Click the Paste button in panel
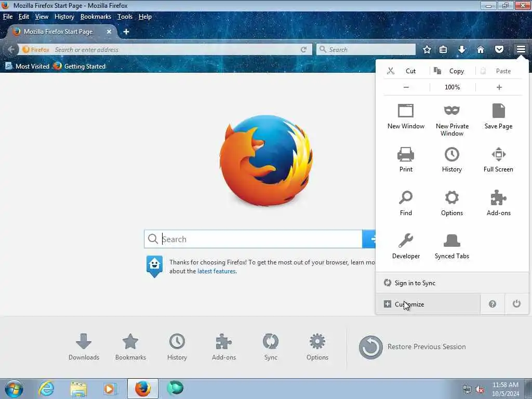 click(499, 71)
